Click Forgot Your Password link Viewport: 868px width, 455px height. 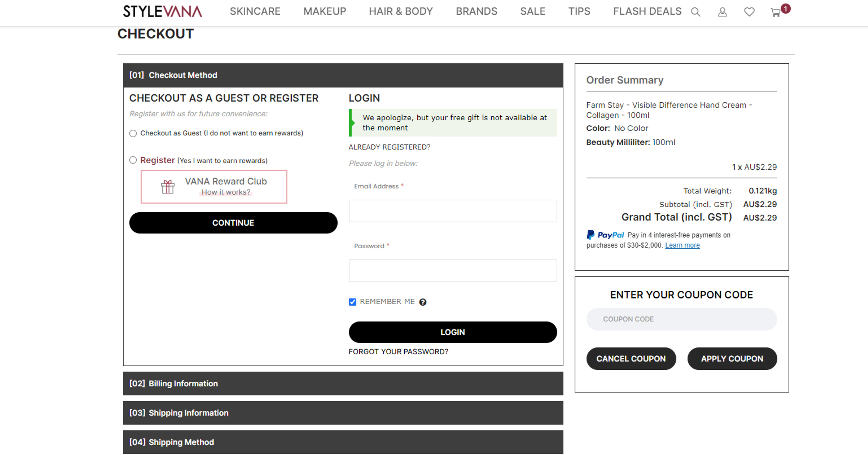coord(398,352)
